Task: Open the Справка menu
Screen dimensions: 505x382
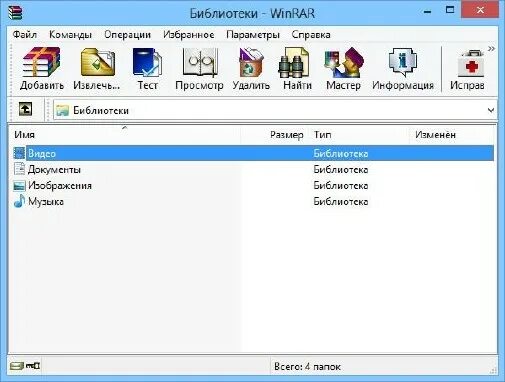Action: click(311, 35)
